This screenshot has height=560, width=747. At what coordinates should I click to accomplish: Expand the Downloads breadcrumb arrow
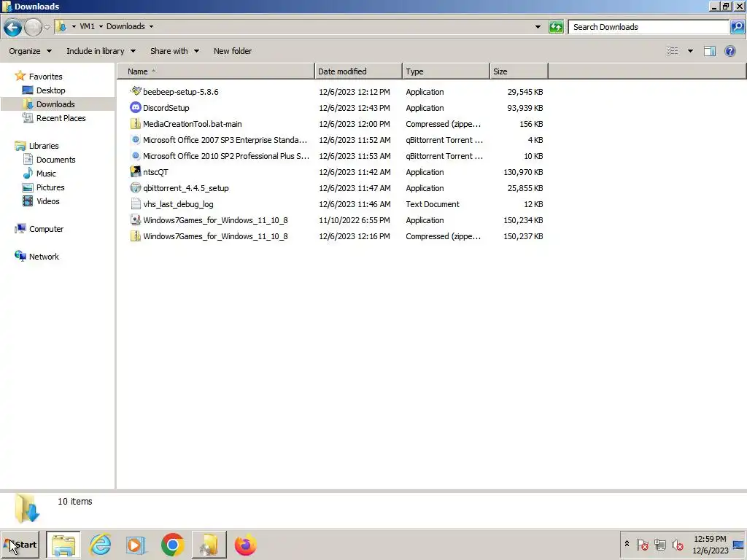point(151,27)
